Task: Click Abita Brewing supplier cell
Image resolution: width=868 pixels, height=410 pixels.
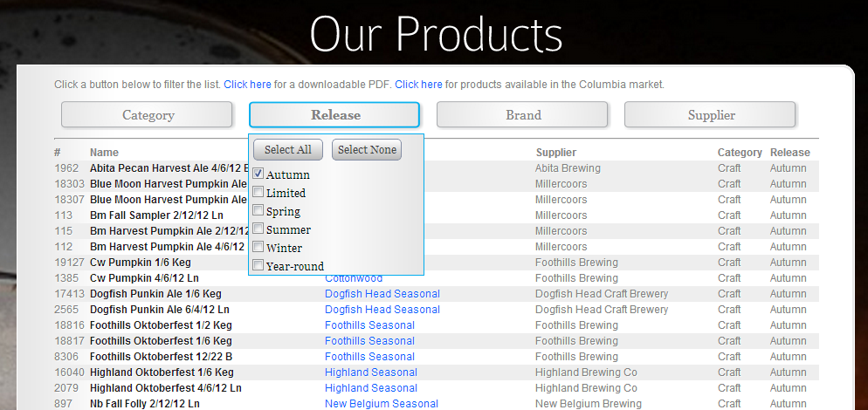Action: (568, 168)
